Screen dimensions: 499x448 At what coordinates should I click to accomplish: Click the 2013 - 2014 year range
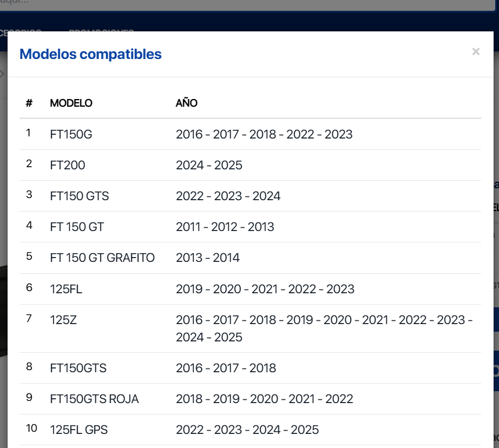tap(207, 258)
